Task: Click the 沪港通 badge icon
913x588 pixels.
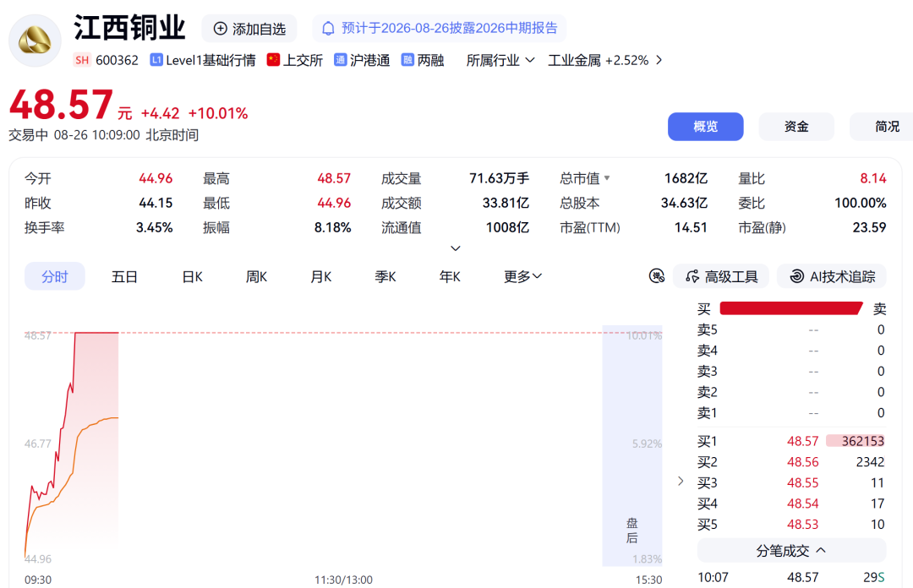Action: tap(340, 60)
